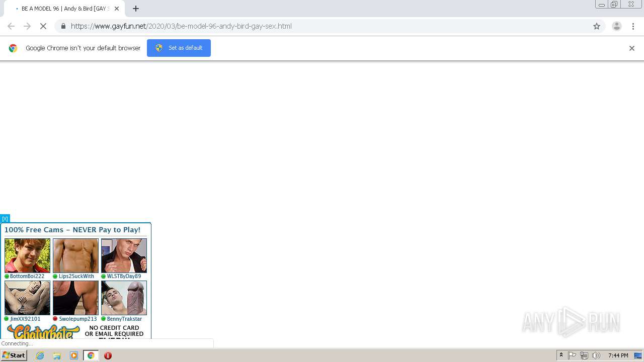The width and height of the screenshot is (644, 362).
Task: Open BottomBoi222 cam thumbnail
Action: pos(27,255)
